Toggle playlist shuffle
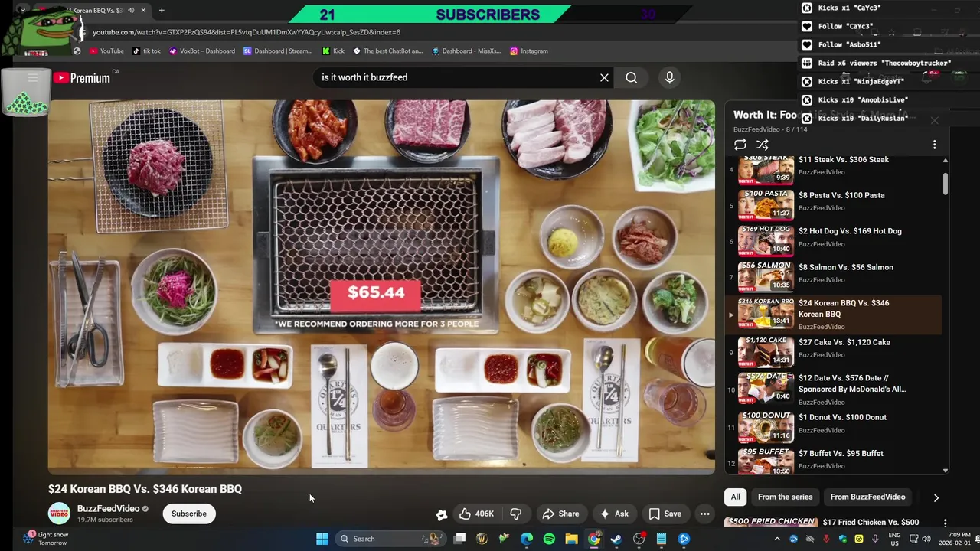 (x=762, y=145)
